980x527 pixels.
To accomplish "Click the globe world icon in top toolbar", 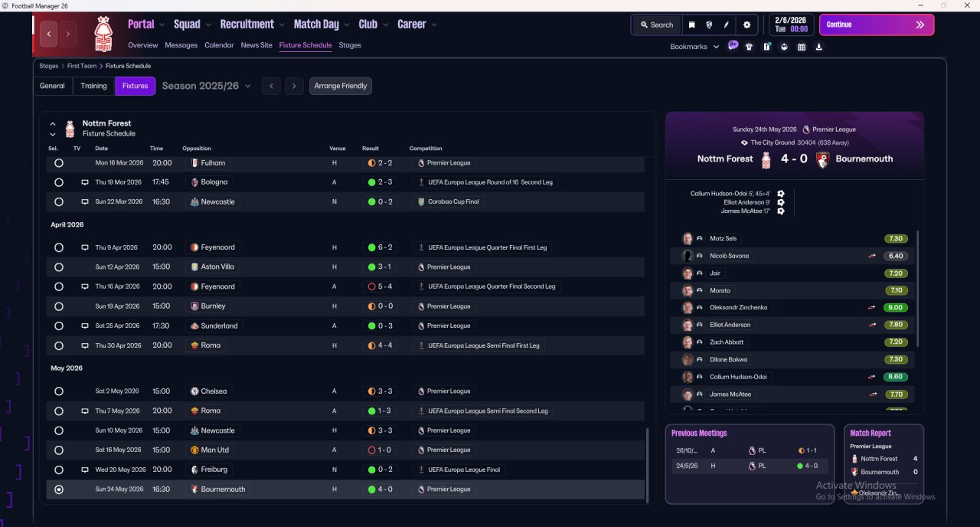I will pos(709,25).
